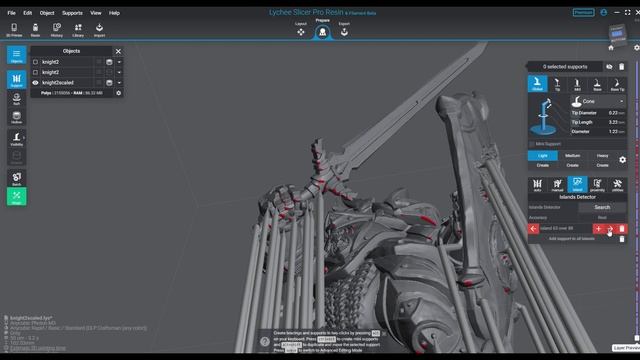Expand options for first knight2 row
The image size is (640, 360).
119,62
